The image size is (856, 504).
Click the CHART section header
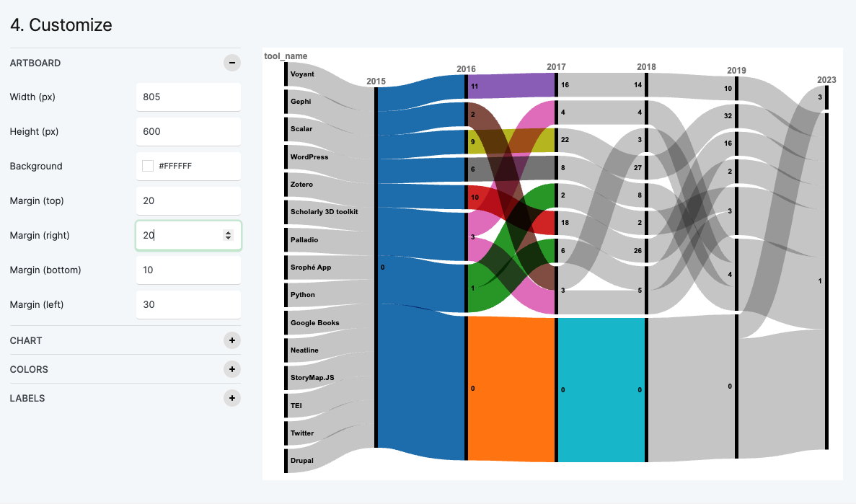coord(125,340)
